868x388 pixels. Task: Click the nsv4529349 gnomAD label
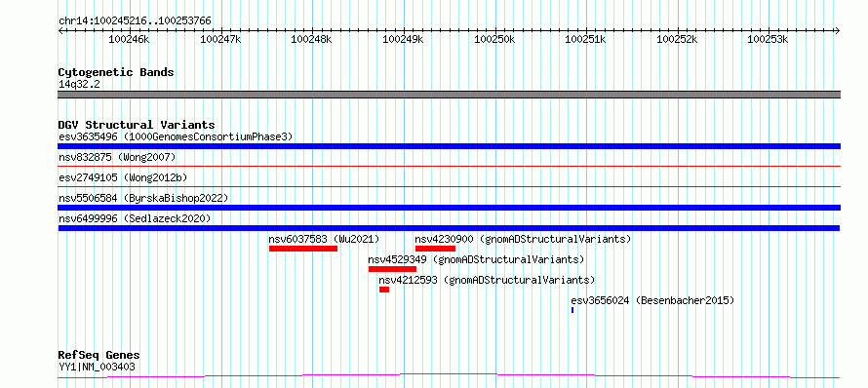tap(477, 259)
